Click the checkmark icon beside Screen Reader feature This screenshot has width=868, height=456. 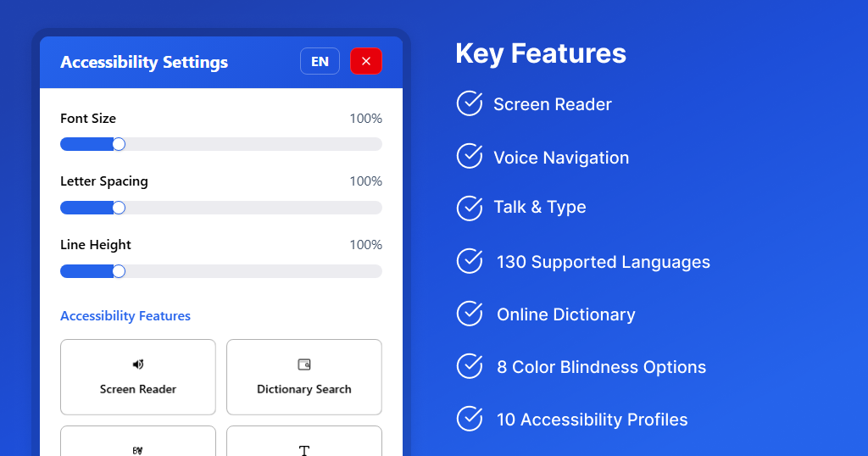point(470,103)
